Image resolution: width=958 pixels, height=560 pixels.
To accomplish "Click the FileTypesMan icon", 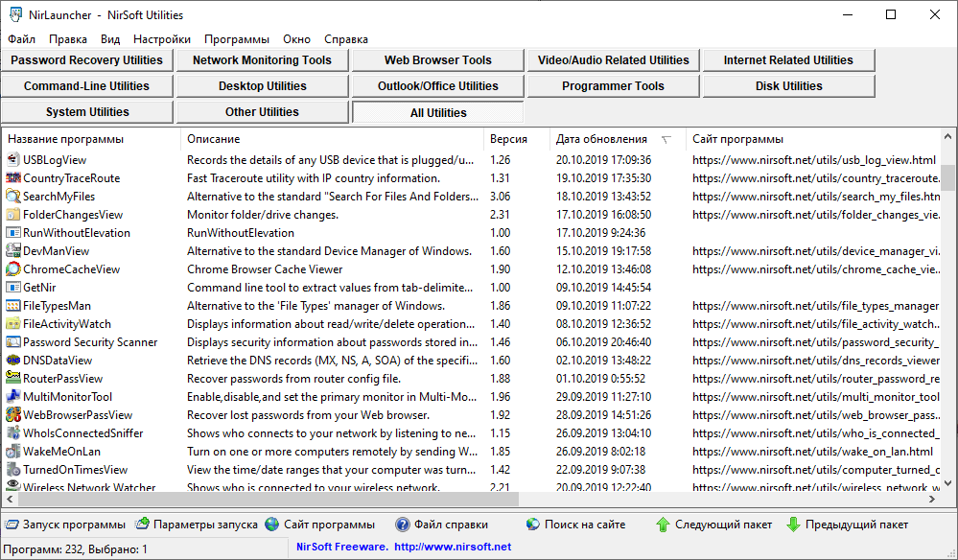I will pos(12,306).
